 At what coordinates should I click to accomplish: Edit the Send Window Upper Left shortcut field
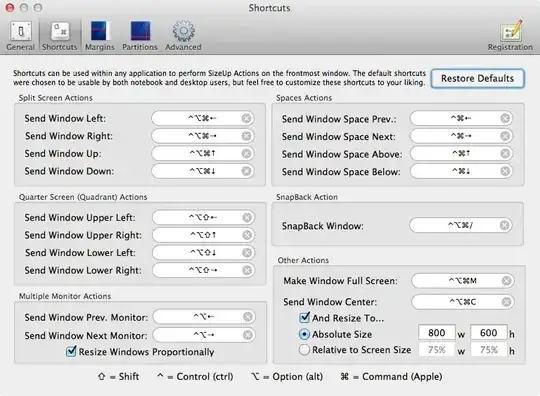pyautogui.click(x=204, y=218)
